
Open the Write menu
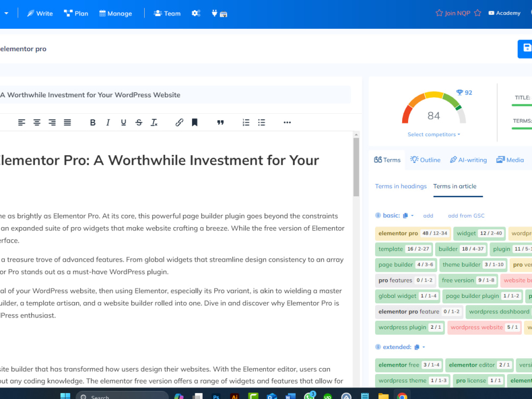click(x=40, y=14)
